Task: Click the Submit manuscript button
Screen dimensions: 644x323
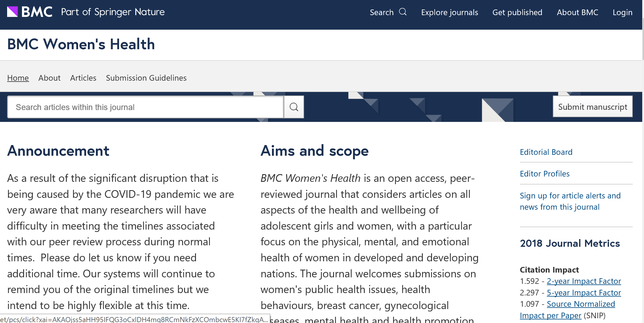Action: coord(593,107)
